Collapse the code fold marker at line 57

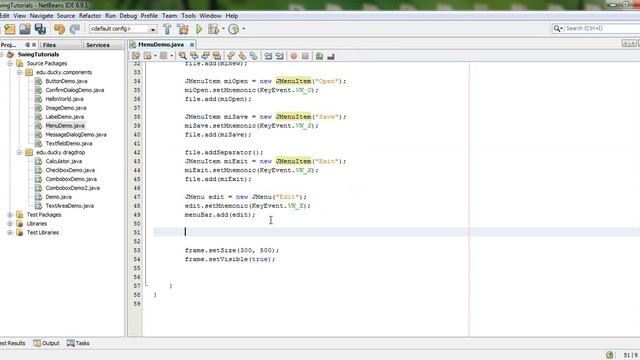pyautogui.click(x=147, y=286)
